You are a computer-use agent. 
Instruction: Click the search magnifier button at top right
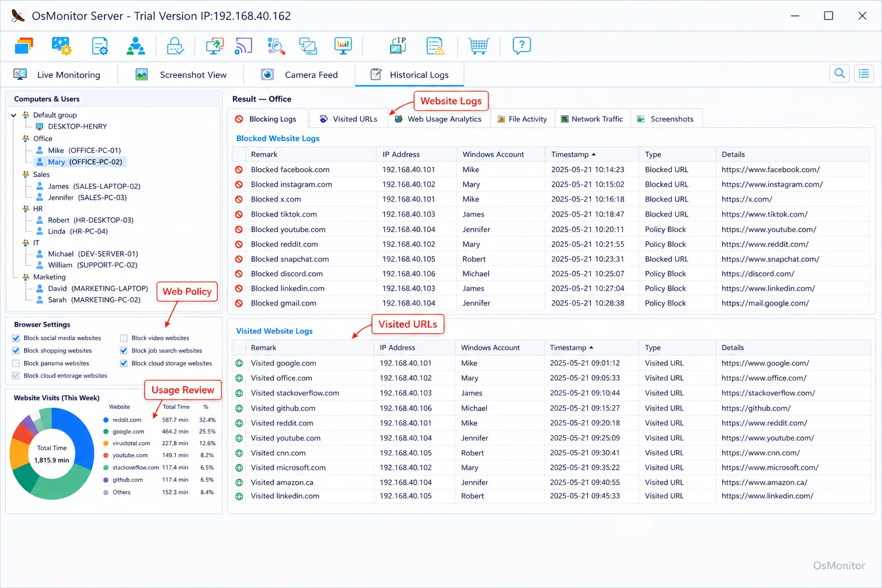coord(840,73)
